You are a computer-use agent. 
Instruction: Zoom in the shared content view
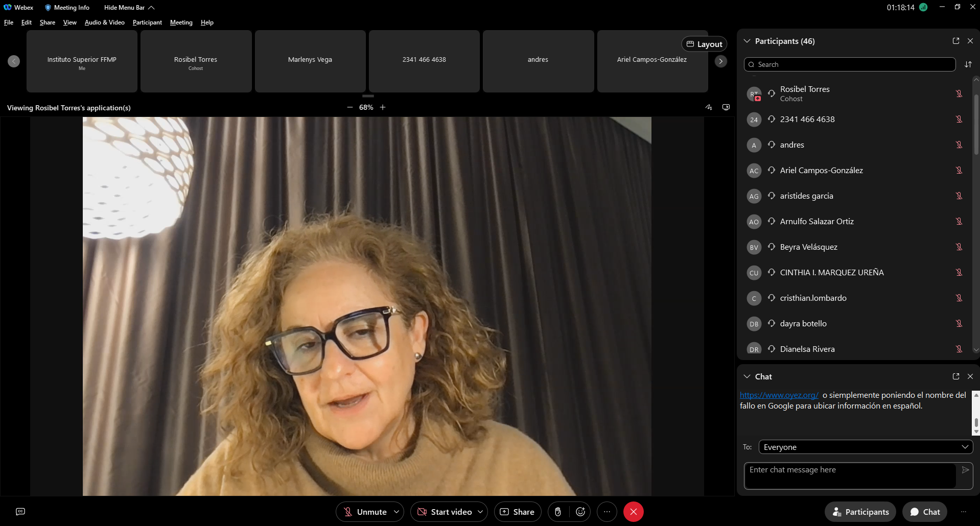point(383,107)
